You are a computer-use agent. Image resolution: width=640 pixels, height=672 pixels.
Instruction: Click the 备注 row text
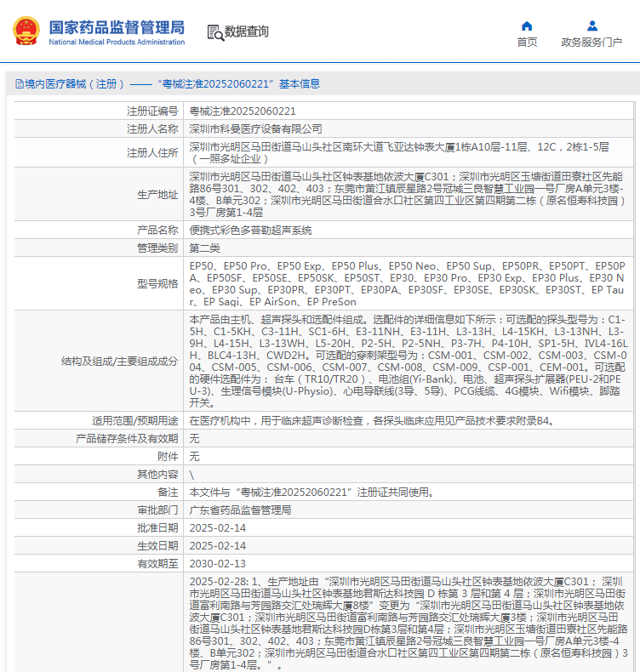click(x=311, y=492)
